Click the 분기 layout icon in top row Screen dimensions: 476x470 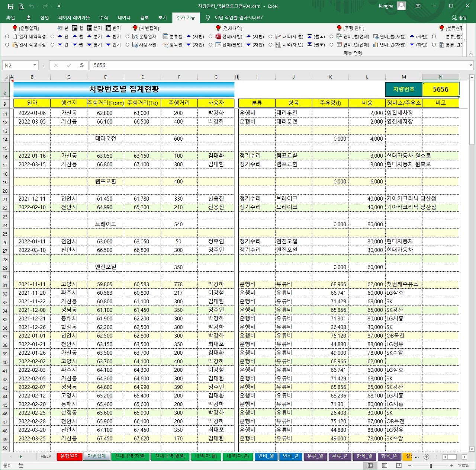tap(89, 28)
